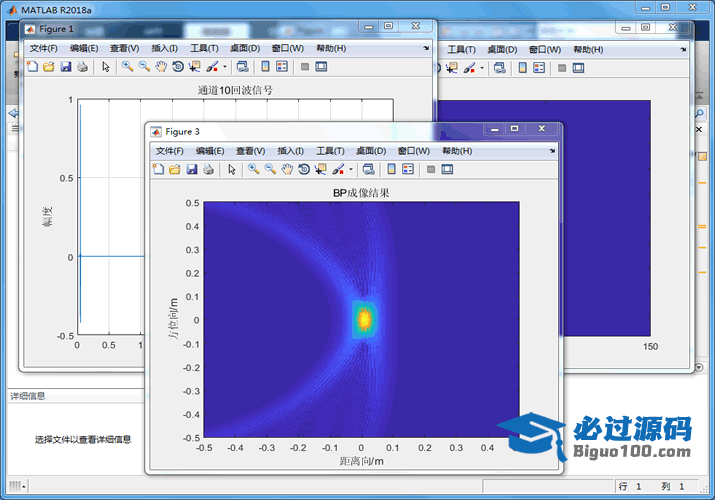Open 插入(I) menu in Figure 3

tap(290, 151)
